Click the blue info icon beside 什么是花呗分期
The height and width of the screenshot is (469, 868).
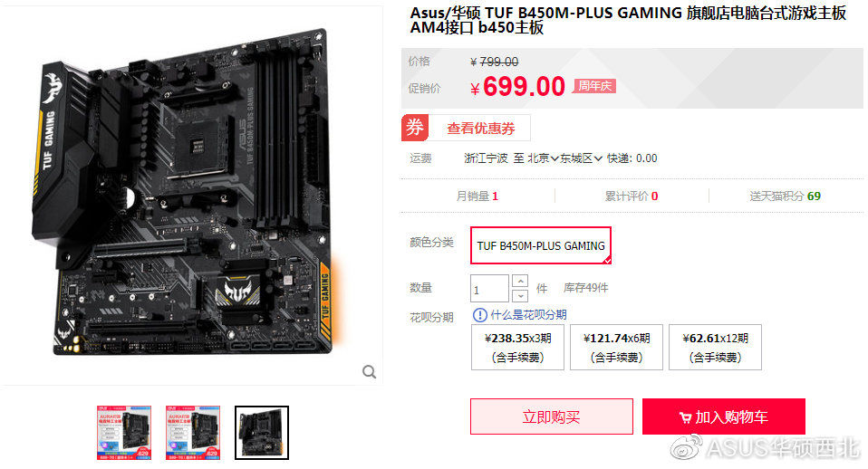[480, 315]
